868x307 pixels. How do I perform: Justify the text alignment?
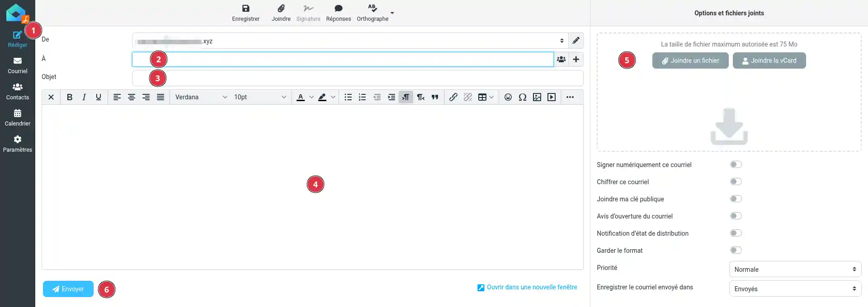160,97
